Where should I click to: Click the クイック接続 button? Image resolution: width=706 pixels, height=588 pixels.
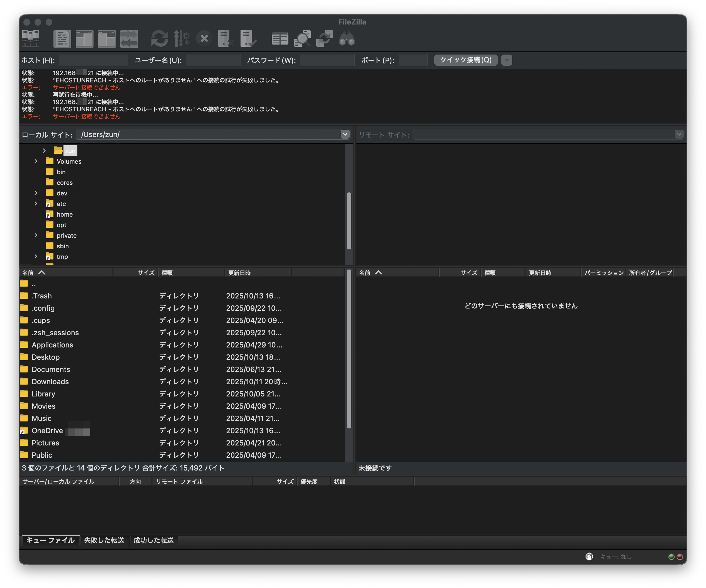point(466,60)
